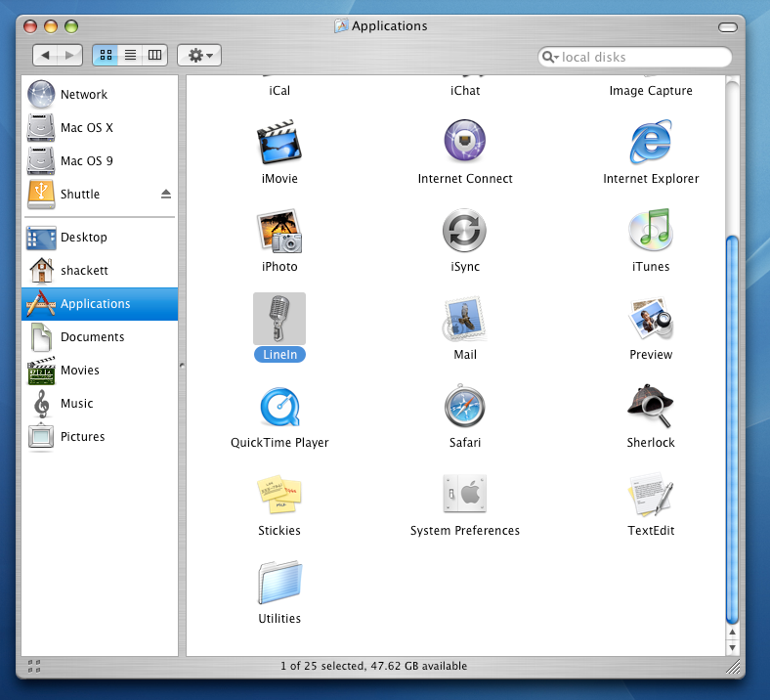This screenshot has height=700, width=770.
Task: Go back with the left arrow button
Action: tap(45, 55)
